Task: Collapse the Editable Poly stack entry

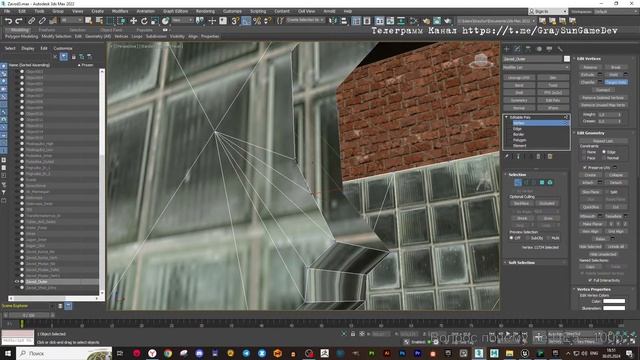Action: coord(507,117)
